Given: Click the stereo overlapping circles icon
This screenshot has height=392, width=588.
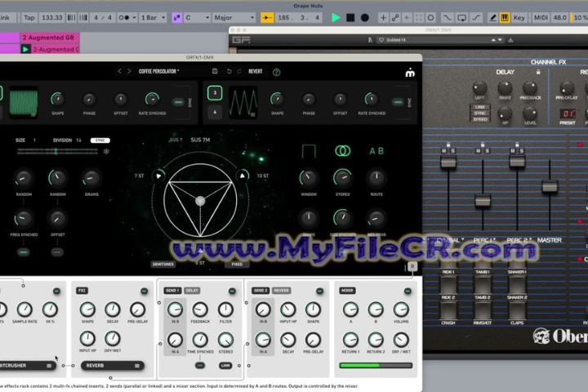Looking at the screenshot, I should [342, 151].
